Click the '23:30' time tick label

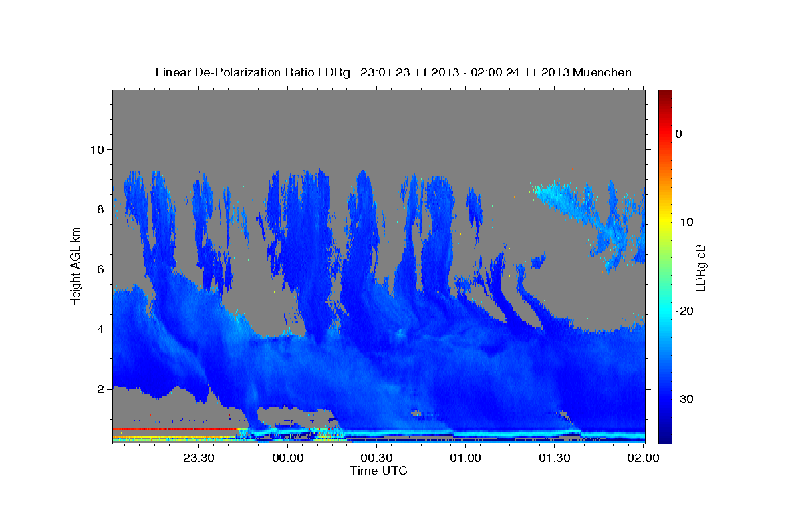click(199, 458)
